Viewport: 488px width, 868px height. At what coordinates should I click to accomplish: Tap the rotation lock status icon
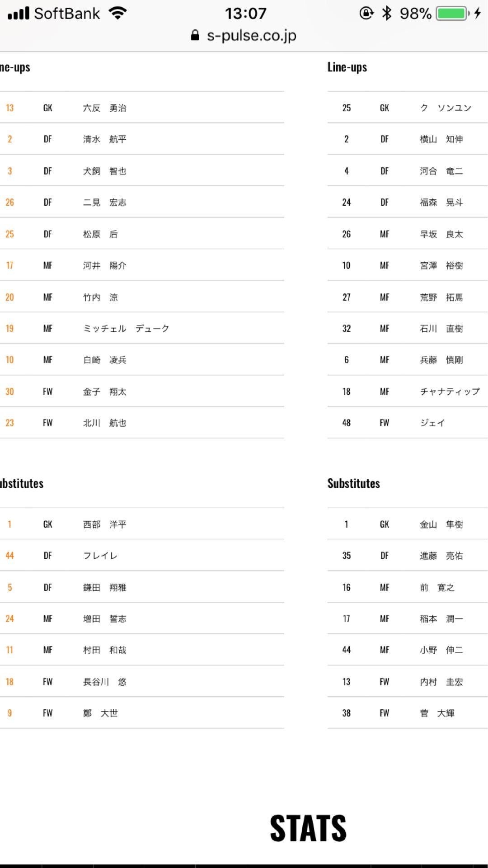click(x=366, y=13)
